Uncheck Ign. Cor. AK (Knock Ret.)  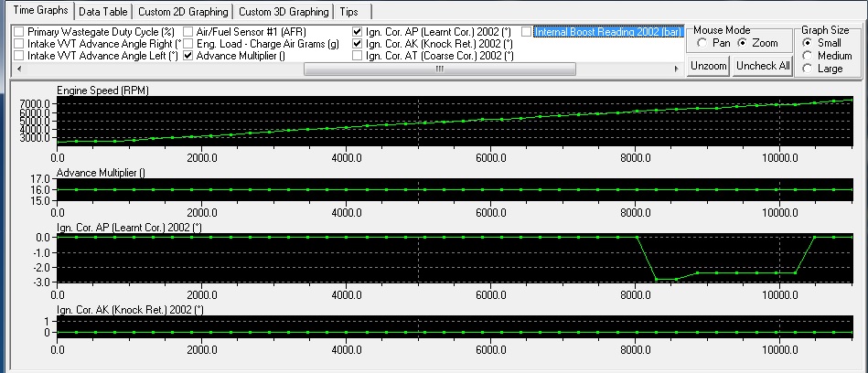[x=357, y=44]
